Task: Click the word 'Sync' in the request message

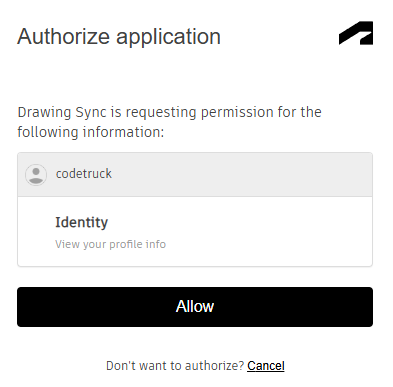Action: coord(91,113)
